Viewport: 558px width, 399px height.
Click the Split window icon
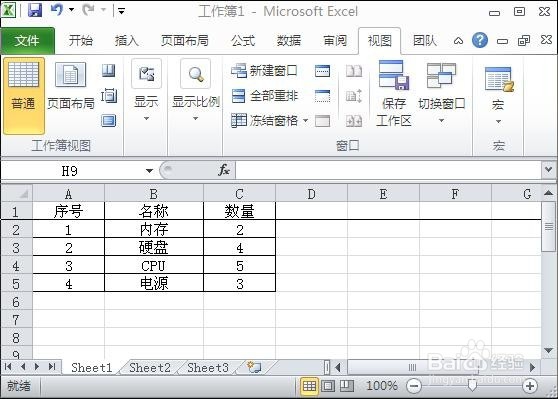click(322, 71)
